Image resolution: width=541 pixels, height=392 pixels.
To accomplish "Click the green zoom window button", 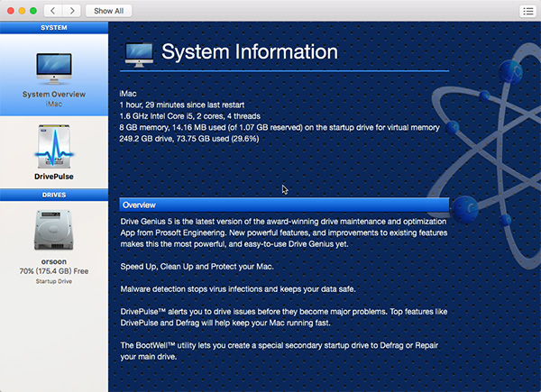I will (x=33, y=11).
